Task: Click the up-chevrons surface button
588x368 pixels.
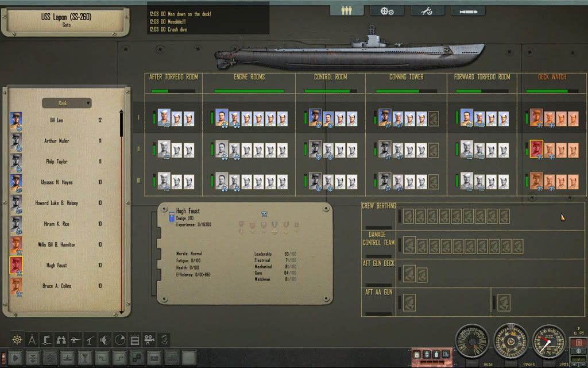Action: [x=51, y=358]
